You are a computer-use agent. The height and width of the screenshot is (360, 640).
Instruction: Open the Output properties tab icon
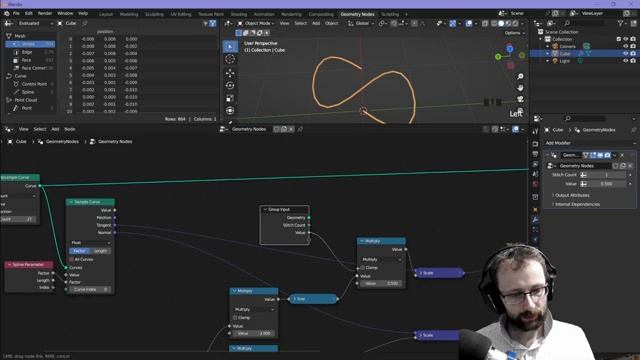(536, 154)
